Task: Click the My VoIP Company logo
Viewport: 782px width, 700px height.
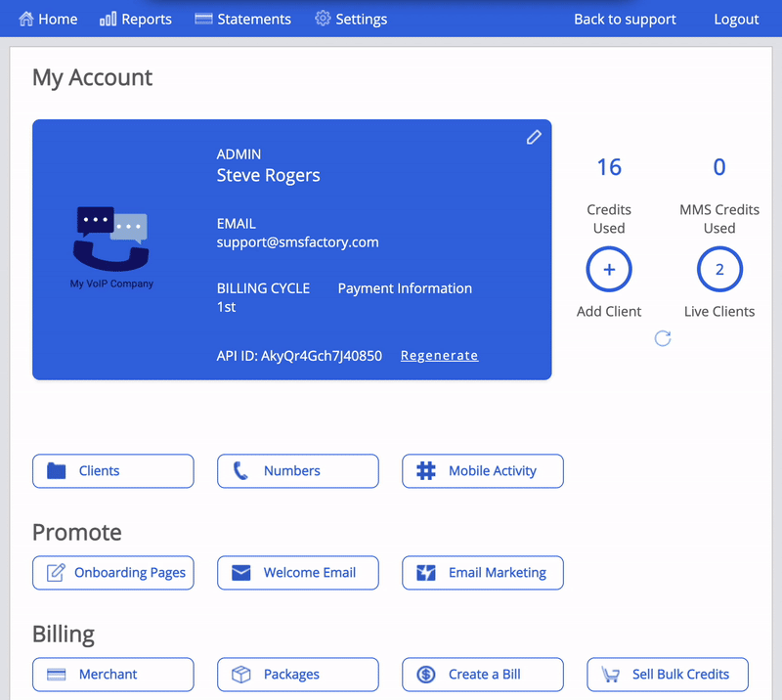Action: pyautogui.click(x=111, y=247)
